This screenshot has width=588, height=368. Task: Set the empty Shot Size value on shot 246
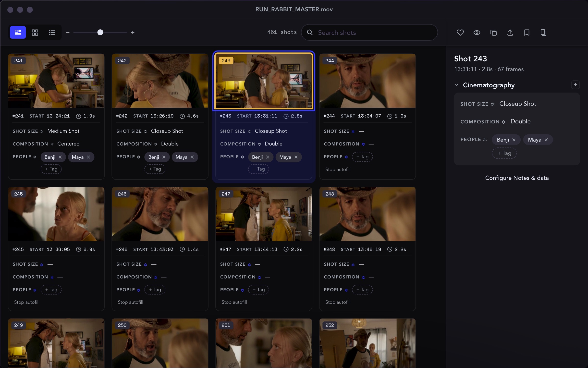(154, 264)
